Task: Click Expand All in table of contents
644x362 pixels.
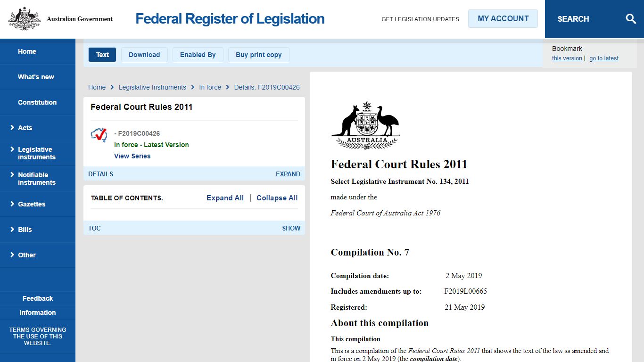Action: click(225, 198)
